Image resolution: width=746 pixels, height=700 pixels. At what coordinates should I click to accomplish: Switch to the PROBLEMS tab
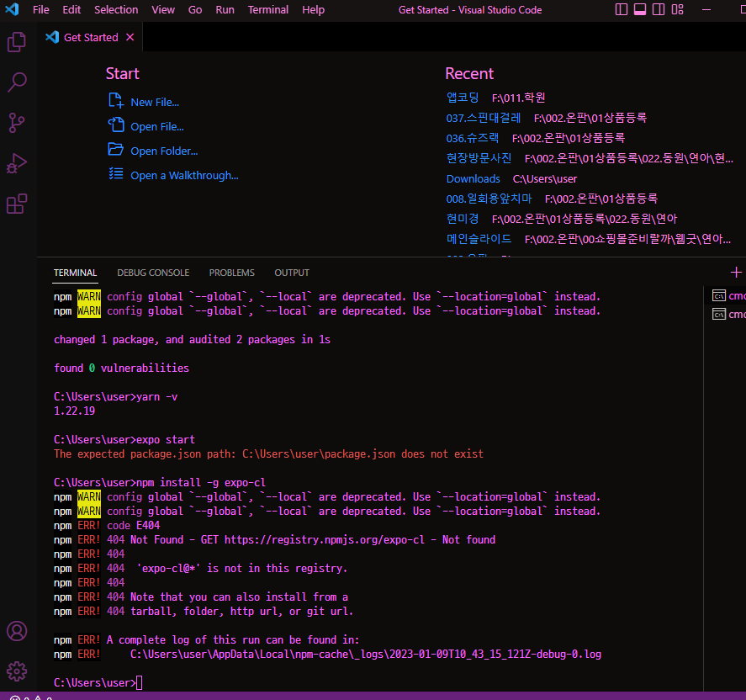coord(231,273)
